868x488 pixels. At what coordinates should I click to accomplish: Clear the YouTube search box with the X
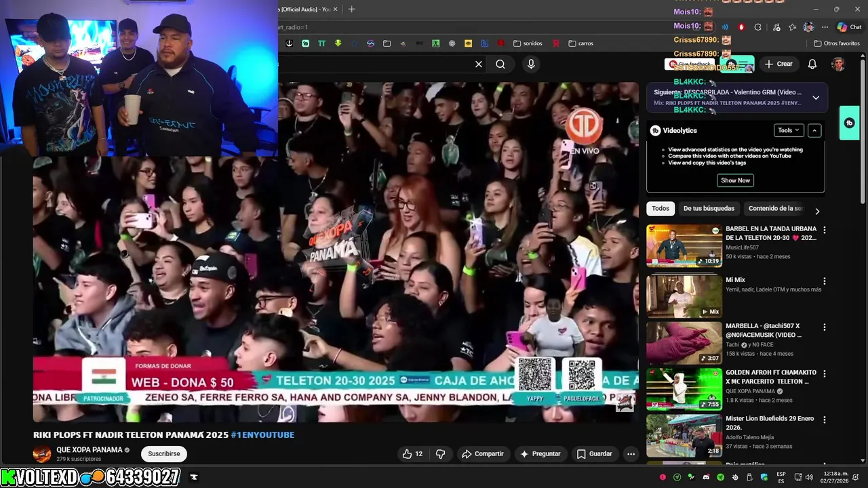(x=479, y=64)
